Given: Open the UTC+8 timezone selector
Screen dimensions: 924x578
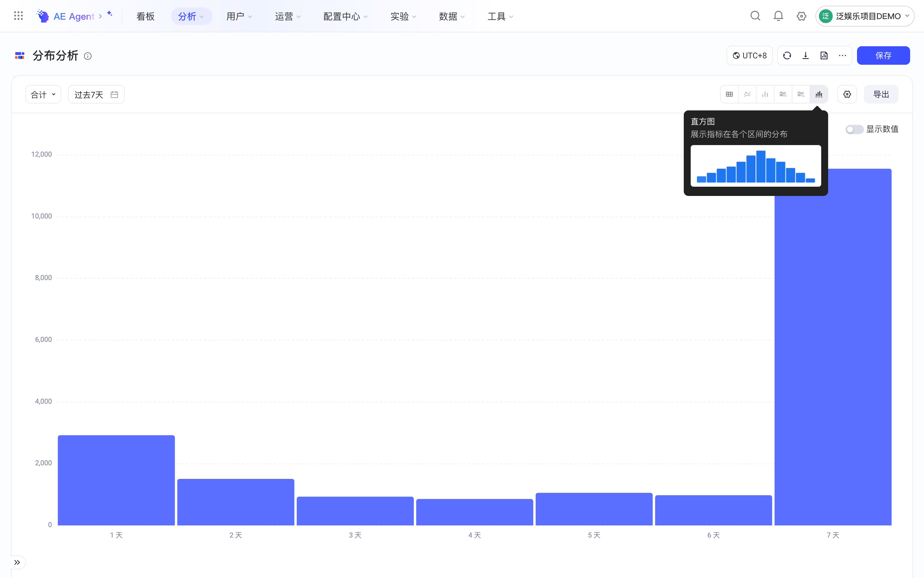Looking at the screenshot, I should tap(749, 56).
